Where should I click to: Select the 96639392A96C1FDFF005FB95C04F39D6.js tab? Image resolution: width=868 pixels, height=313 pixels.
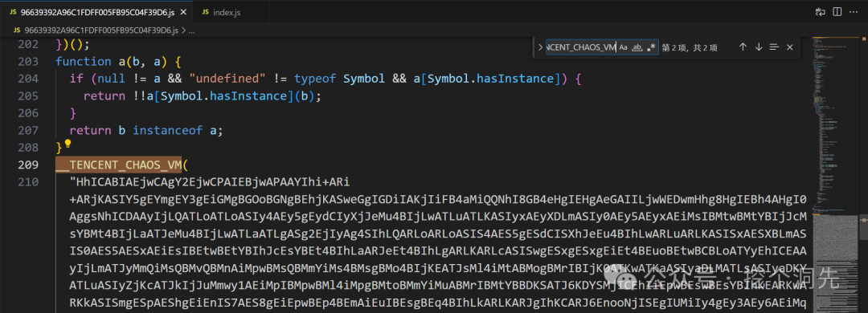pyautogui.click(x=96, y=12)
